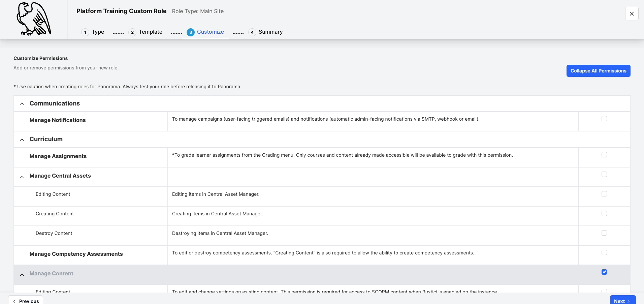Click step 2 number circle

(132, 32)
